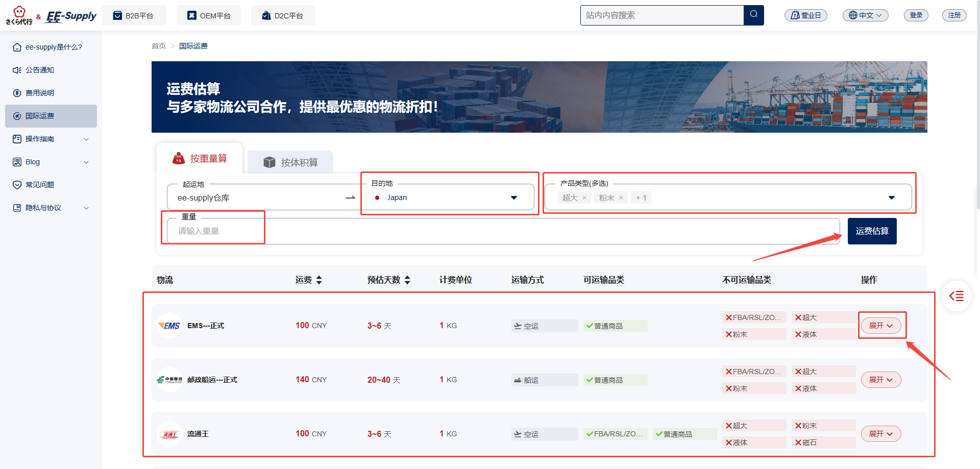980x469 pixels.
Task: Click the 国际运费 breadcrumb link
Action: pos(193,46)
